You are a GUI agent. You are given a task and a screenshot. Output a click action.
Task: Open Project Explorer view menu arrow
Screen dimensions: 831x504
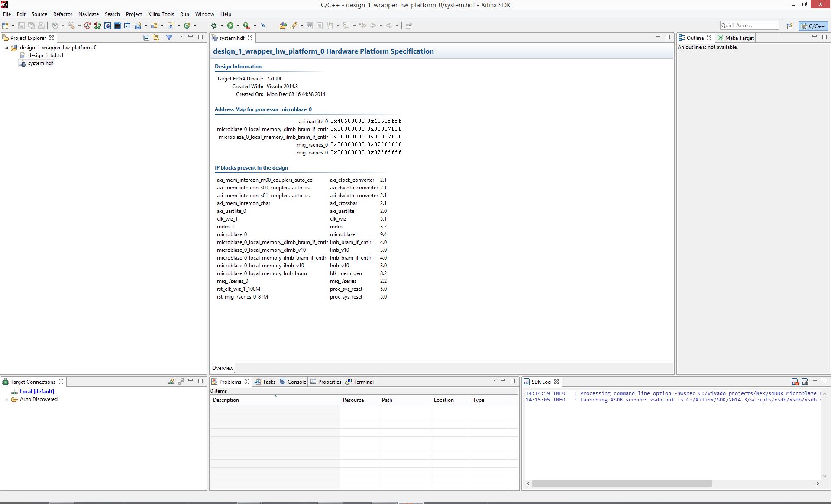coord(182,36)
